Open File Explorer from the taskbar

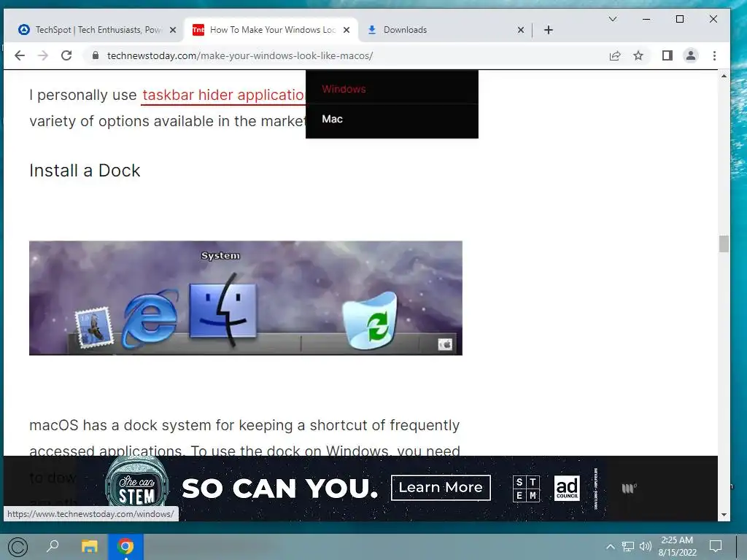click(89, 546)
